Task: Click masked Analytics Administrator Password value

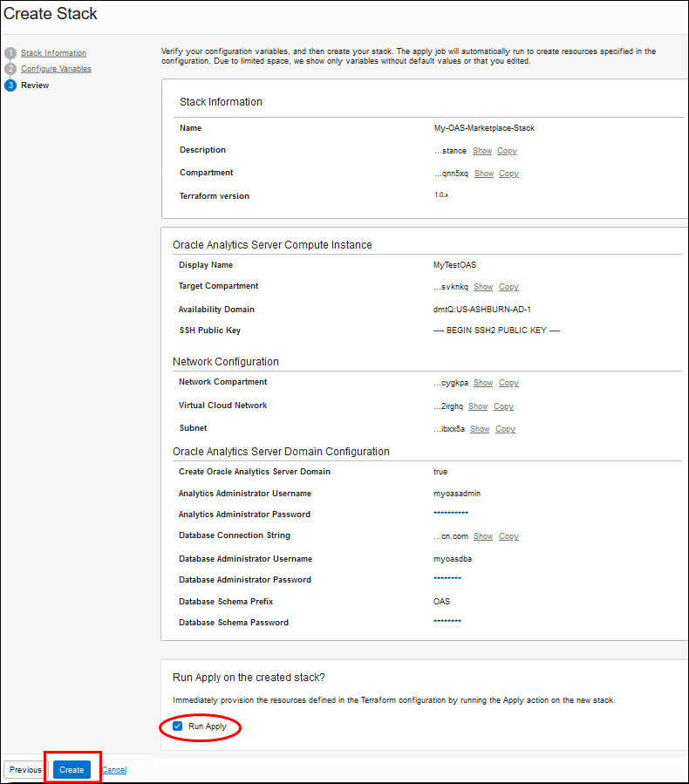Action: point(451,514)
